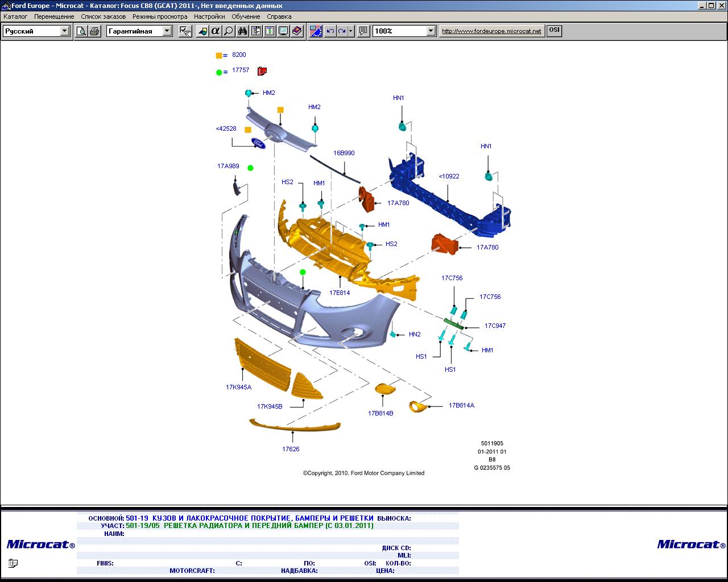Open the Обучение menu
Image resolution: width=728 pixels, height=582 pixels.
click(x=246, y=16)
